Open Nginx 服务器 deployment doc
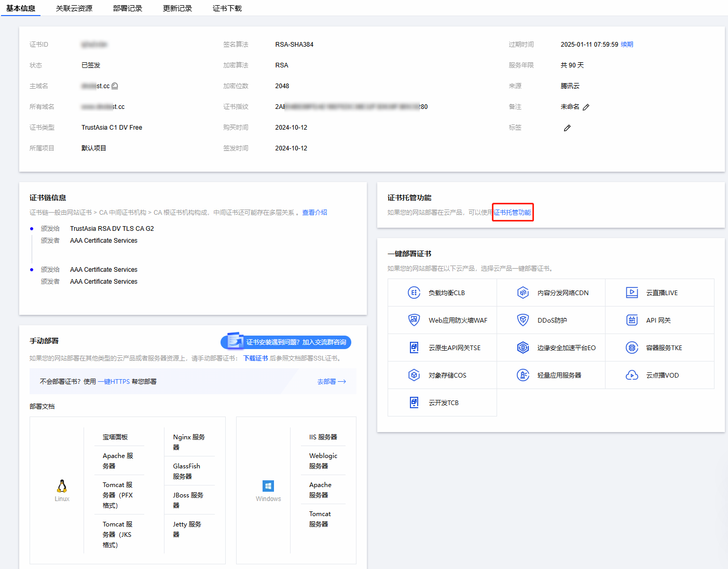This screenshot has height=569, width=728. point(189,442)
